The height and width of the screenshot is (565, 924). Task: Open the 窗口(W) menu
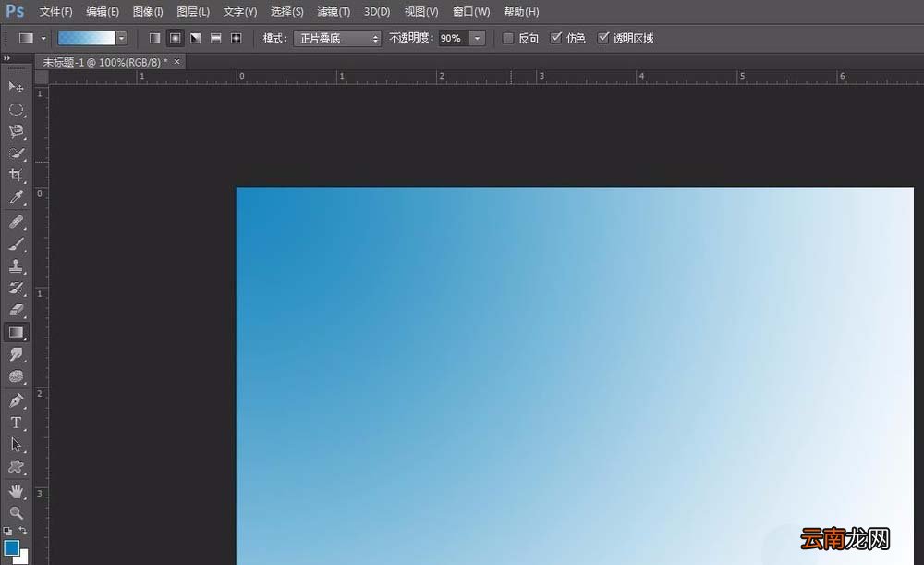tap(471, 12)
